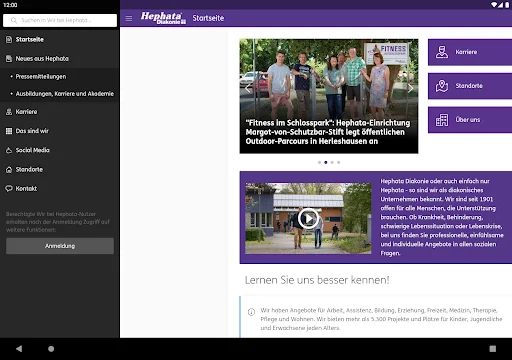This screenshot has height=360, width=512.
Task: Open the purple Karriere tile
Action: (470, 52)
